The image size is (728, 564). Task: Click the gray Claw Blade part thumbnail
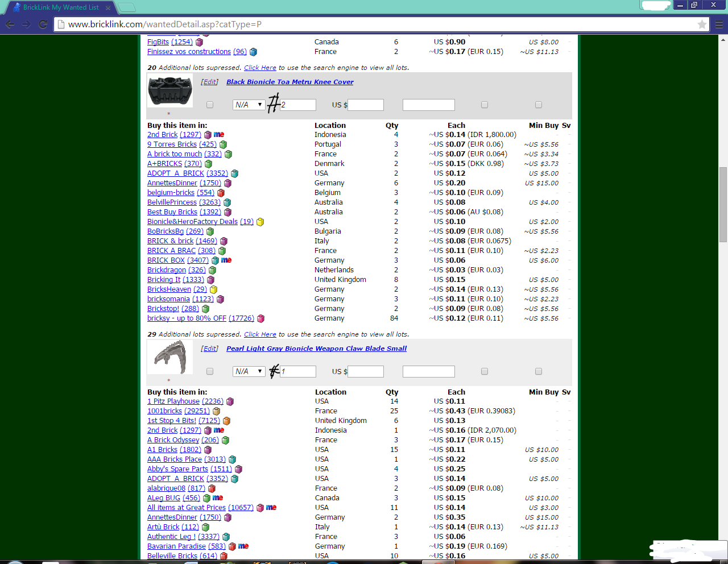tap(170, 358)
